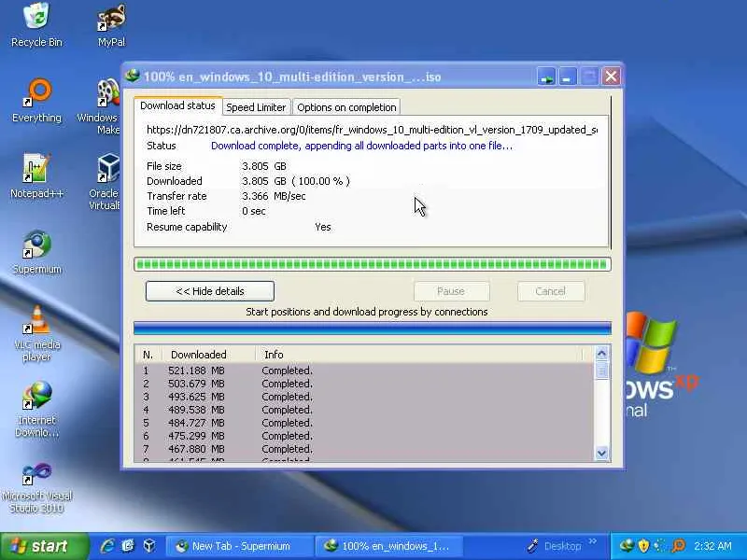Open the Supermium desktop icon
This screenshot has height=560, width=747.
pyautogui.click(x=36, y=252)
